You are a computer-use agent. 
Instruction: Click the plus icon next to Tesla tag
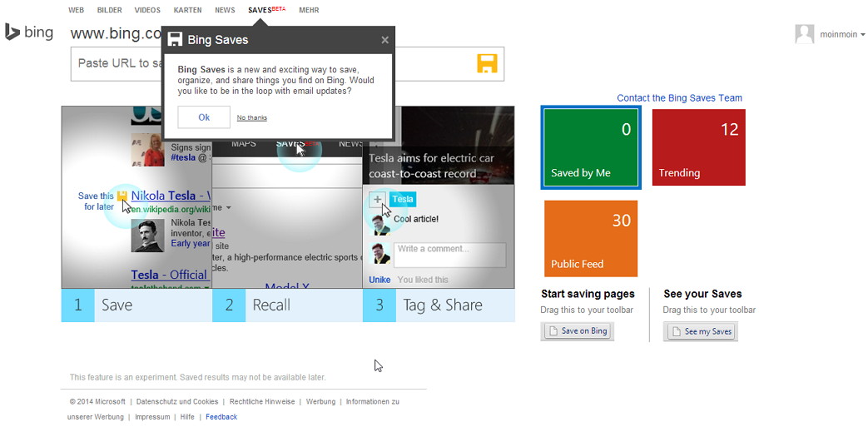[378, 200]
